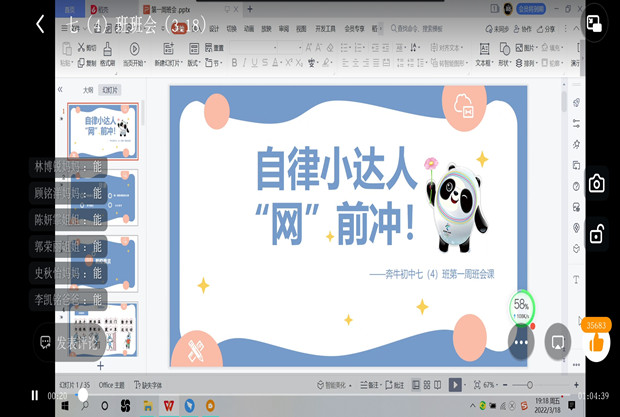This screenshot has width=620, height=417.
Task: Toggle superscript formatting
Action: [289, 63]
